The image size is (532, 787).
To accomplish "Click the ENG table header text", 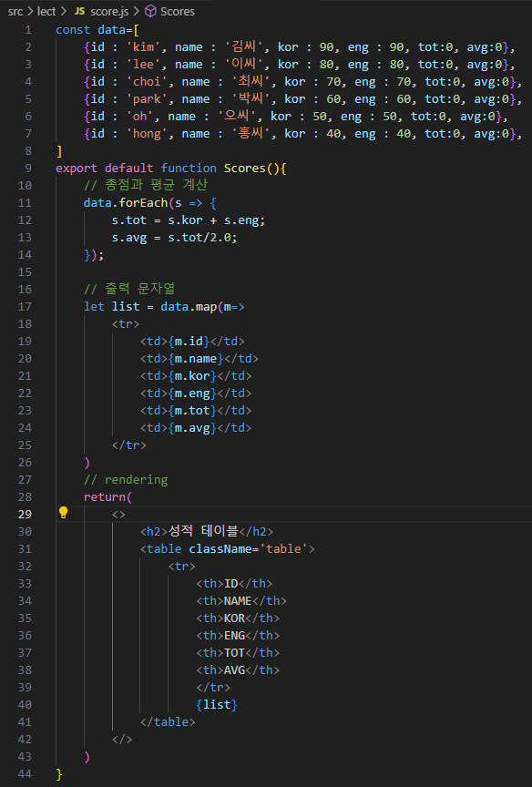I will click(x=234, y=636).
